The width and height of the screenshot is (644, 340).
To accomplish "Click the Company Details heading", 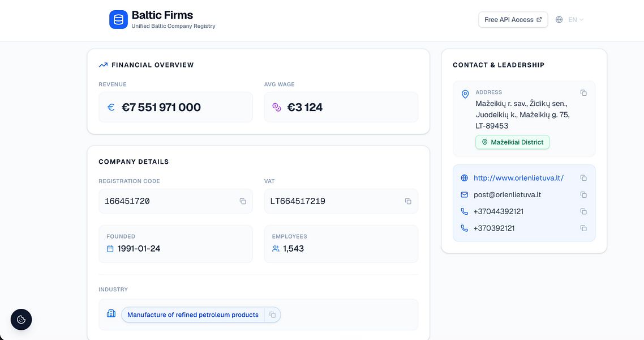I will pyautogui.click(x=134, y=162).
